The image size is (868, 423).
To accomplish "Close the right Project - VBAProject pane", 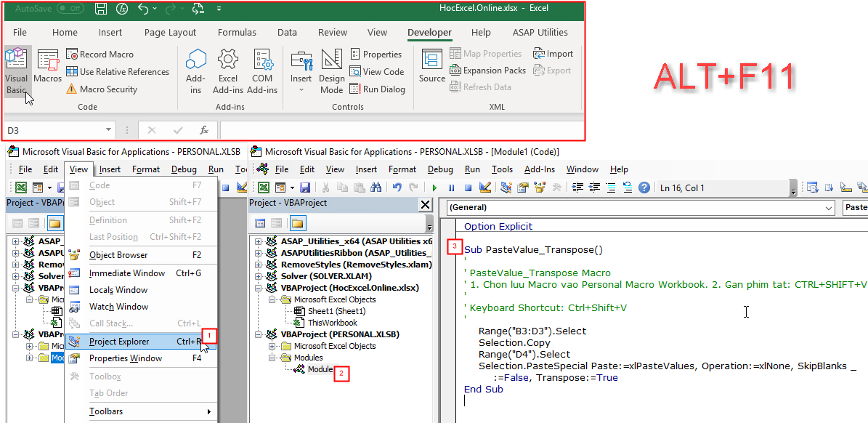I will pyautogui.click(x=425, y=205).
